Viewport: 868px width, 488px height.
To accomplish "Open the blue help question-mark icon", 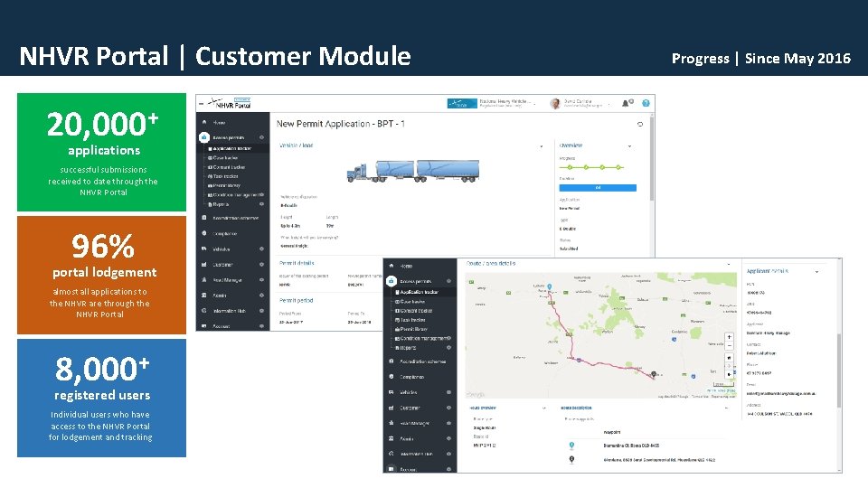I will 646,103.
